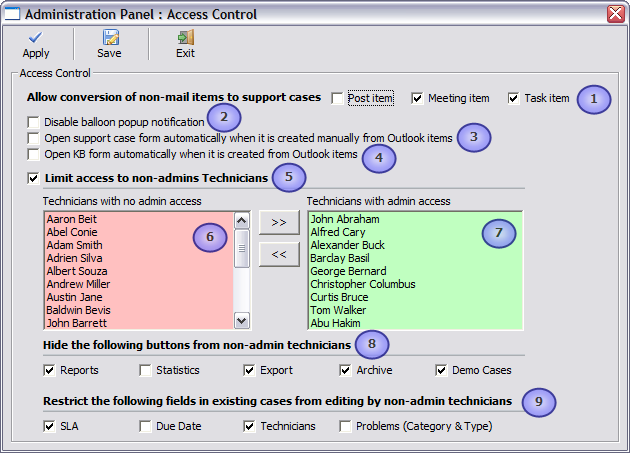Click the << remove admin access button
The width and height of the screenshot is (630, 453).
click(279, 254)
